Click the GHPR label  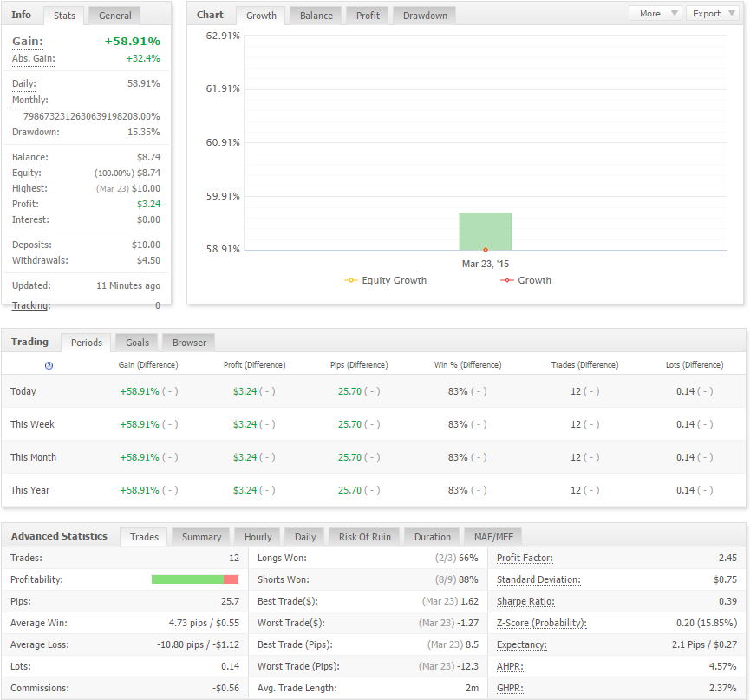click(511, 688)
